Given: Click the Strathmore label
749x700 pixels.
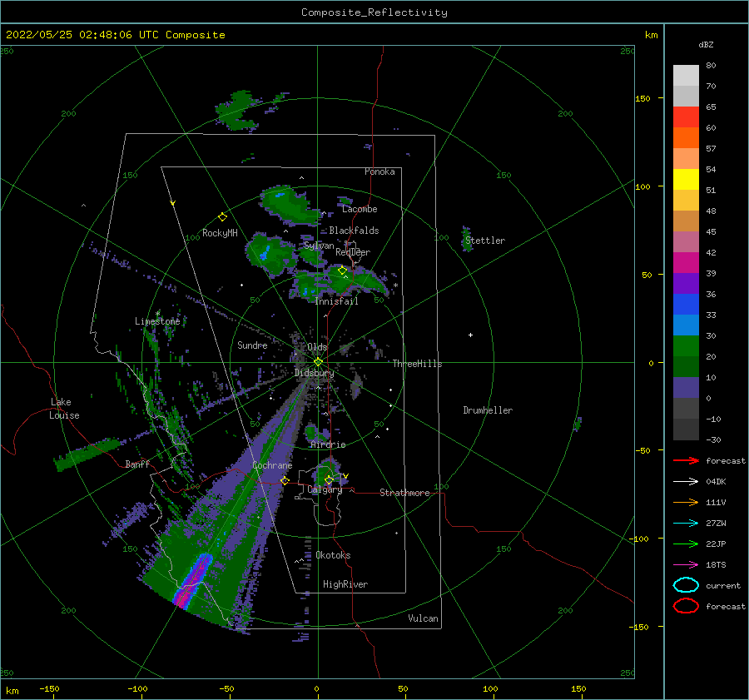Looking at the screenshot, I should (404, 493).
